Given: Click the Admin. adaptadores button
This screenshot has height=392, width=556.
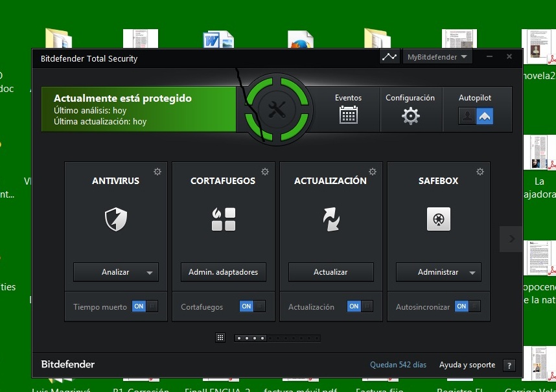Looking at the screenshot, I should coord(224,272).
